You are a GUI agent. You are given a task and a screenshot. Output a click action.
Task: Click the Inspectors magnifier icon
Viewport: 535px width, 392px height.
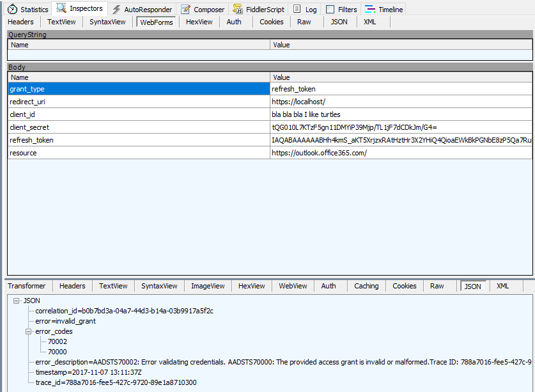(61, 8)
